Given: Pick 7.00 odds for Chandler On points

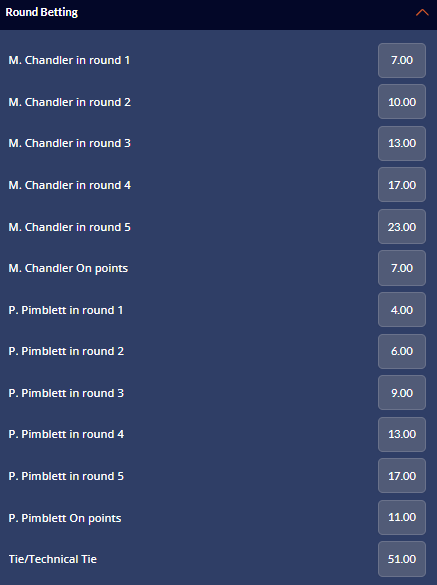Looking at the screenshot, I should coord(402,268).
